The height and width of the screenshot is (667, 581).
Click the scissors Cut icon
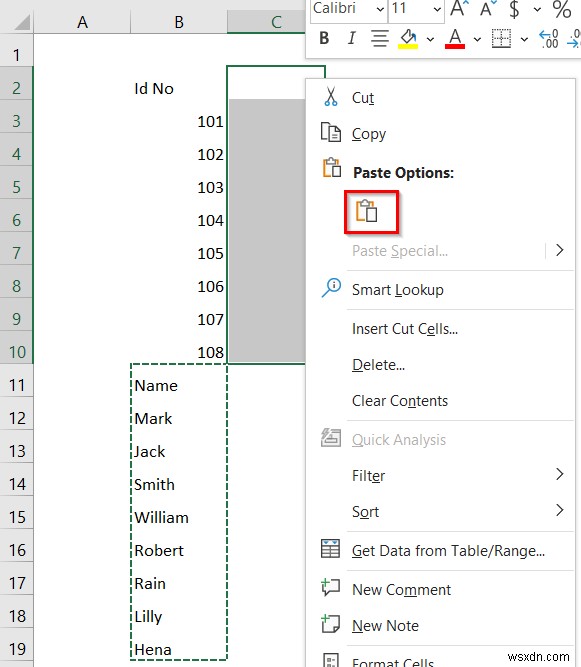[330, 97]
